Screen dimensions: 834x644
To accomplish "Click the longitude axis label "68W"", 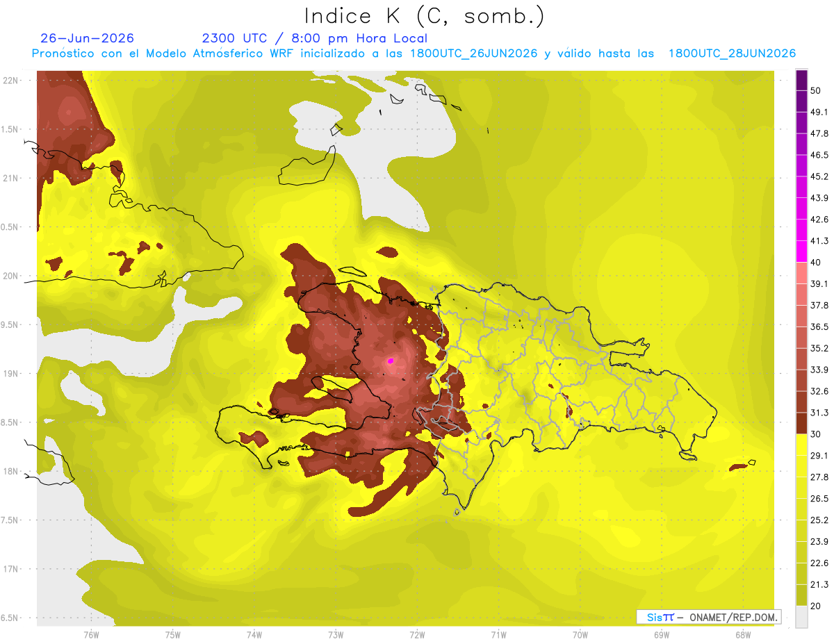I will pyautogui.click(x=743, y=634).
